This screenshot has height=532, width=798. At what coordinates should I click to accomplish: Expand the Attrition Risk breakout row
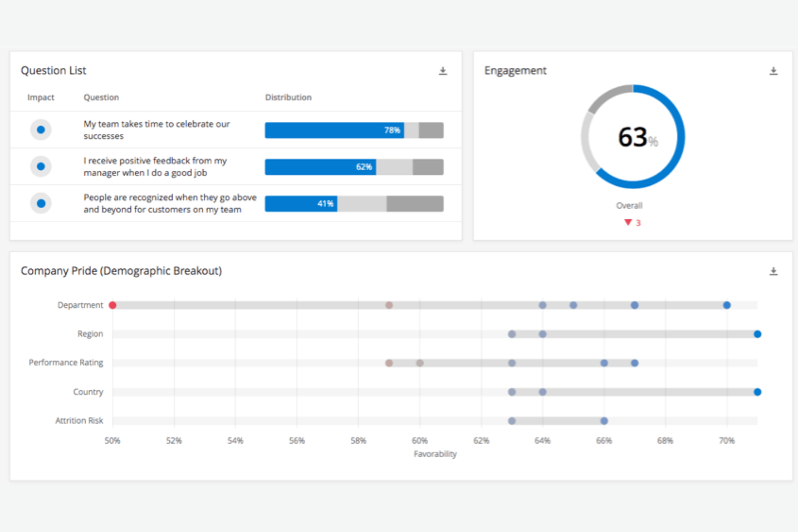coord(79,420)
